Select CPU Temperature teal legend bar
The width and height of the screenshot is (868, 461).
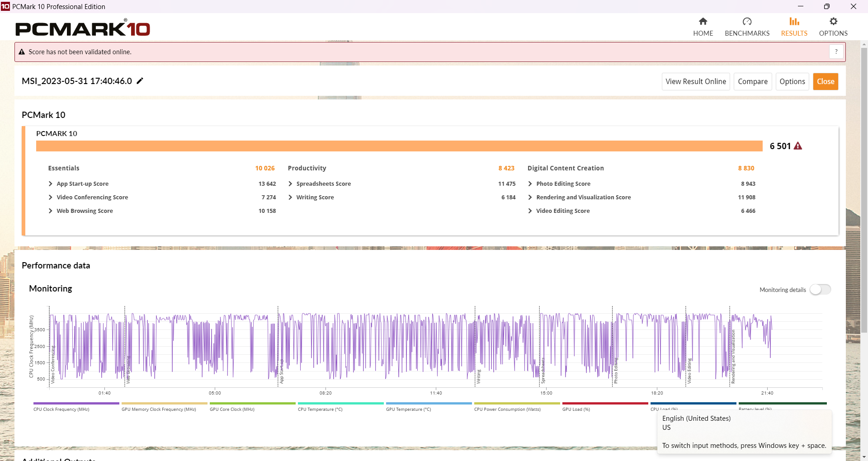coord(341,403)
